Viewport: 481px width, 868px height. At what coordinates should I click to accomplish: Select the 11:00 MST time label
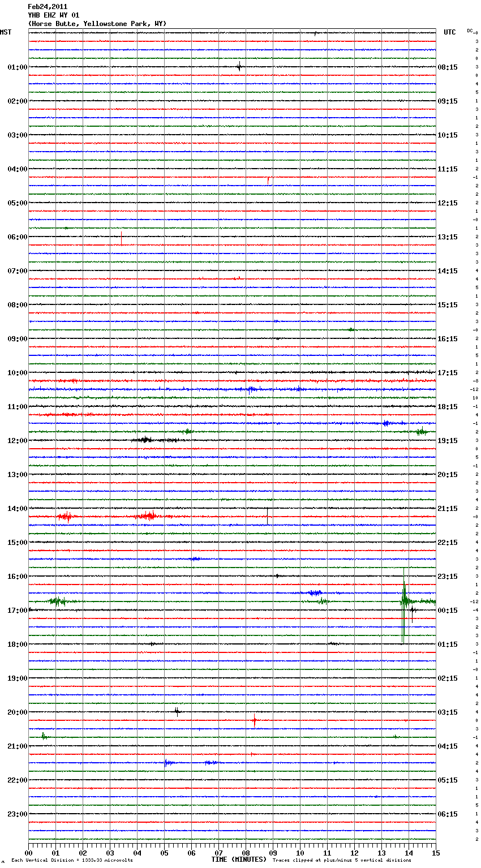pyautogui.click(x=18, y=407)
